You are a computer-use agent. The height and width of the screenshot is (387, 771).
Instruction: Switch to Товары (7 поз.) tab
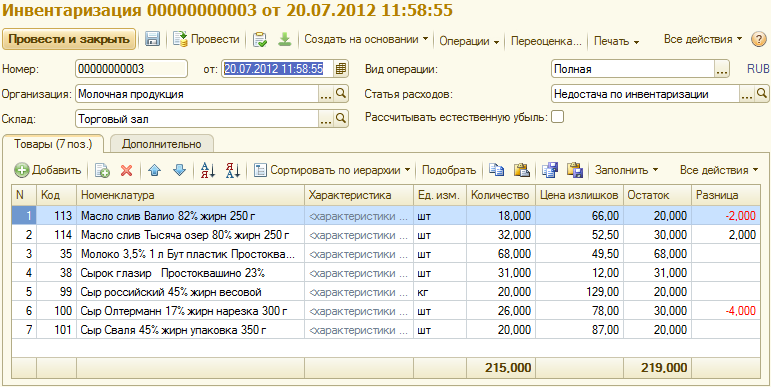click(x=53, y=144)
